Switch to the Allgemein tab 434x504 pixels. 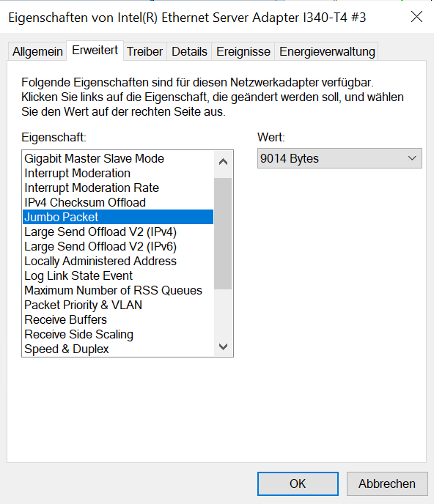pos(37,51)
